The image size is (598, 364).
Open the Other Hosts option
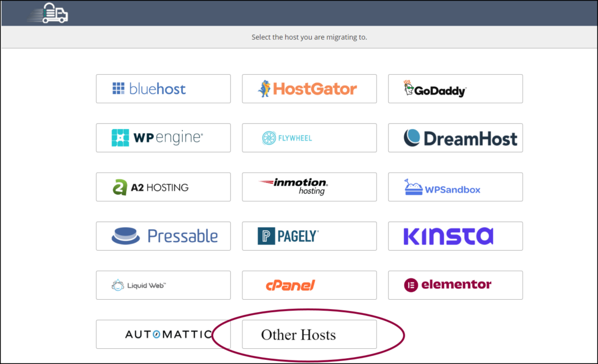point(310,334)
